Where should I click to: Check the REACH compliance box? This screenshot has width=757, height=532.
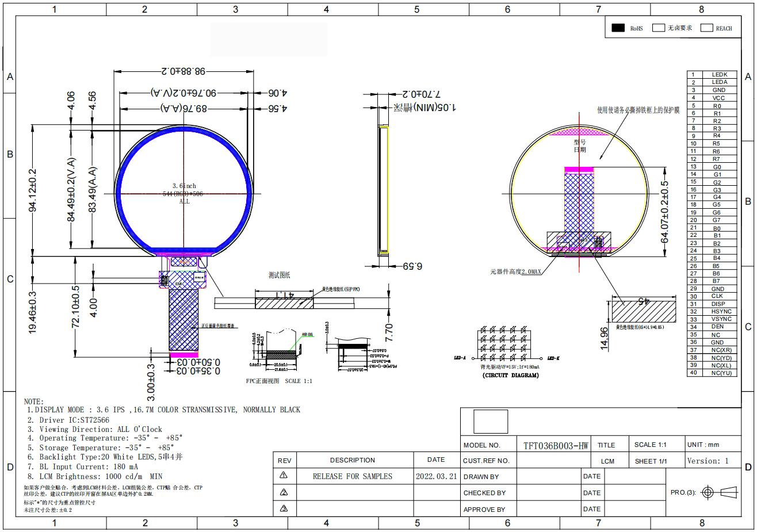707,28
